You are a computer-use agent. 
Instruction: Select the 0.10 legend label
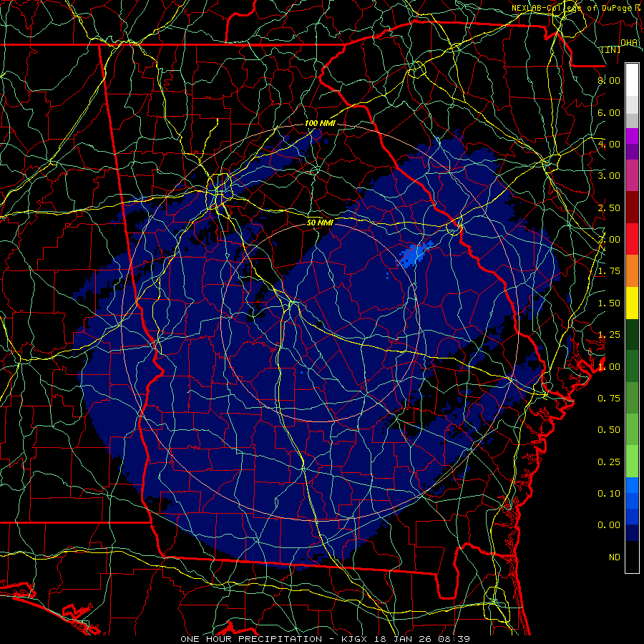point(609,494)
